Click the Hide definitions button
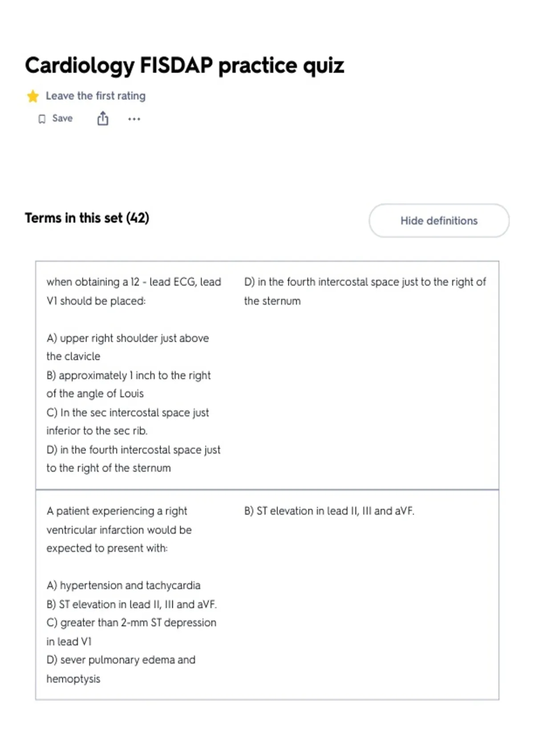The width and height of the screenshot is (534, 756). point(439,221)
